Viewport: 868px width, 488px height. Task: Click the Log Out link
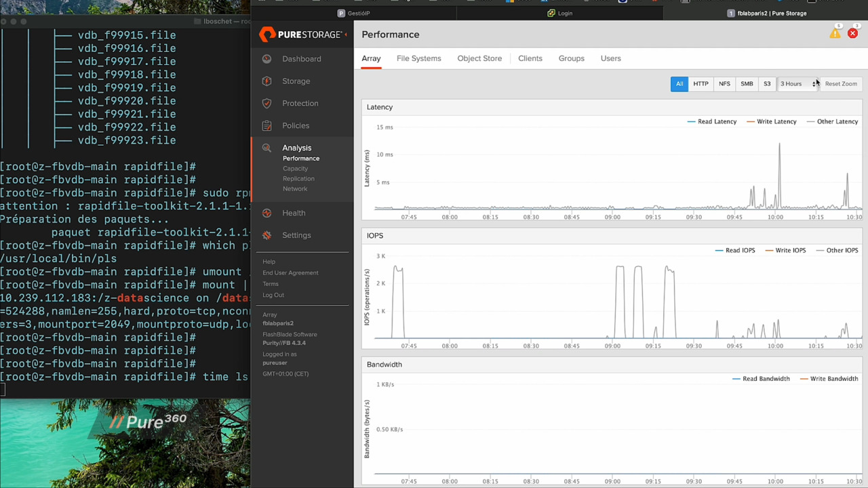pyautogui.click(x=273, y=295)
